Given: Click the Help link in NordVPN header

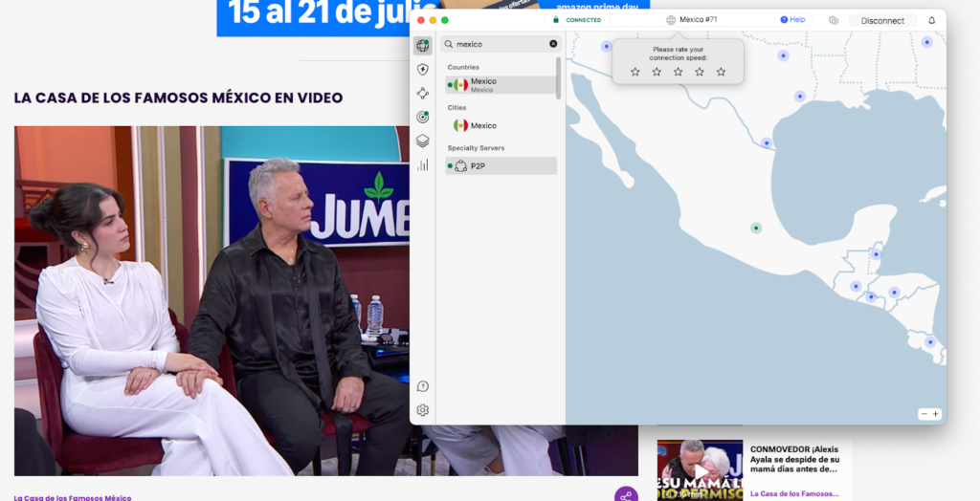Looking at the screenshot, I should pyautogui.click(x=792, y=20).
